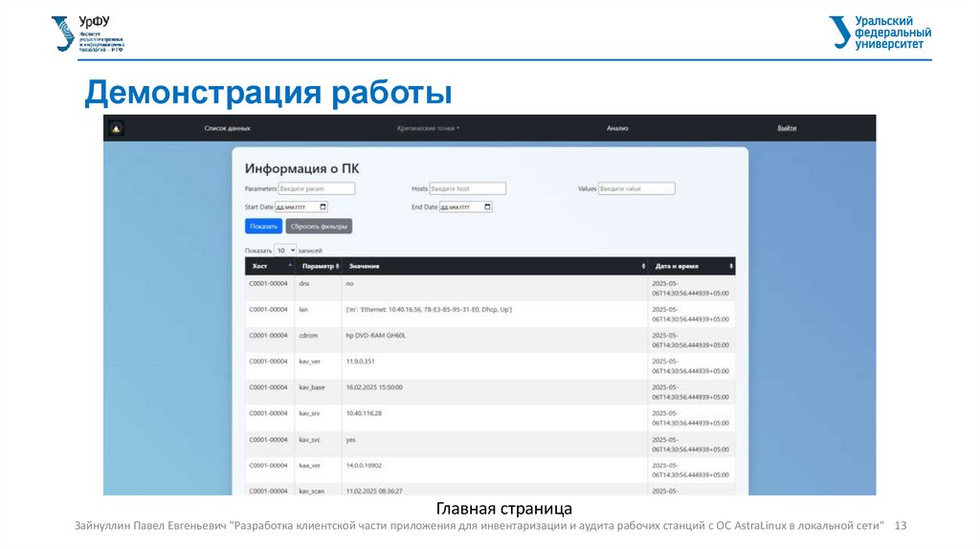The height and width of the screenshot is (549, 980).
Task: Click the cdrom parameter cell
Action: (318, 340)
